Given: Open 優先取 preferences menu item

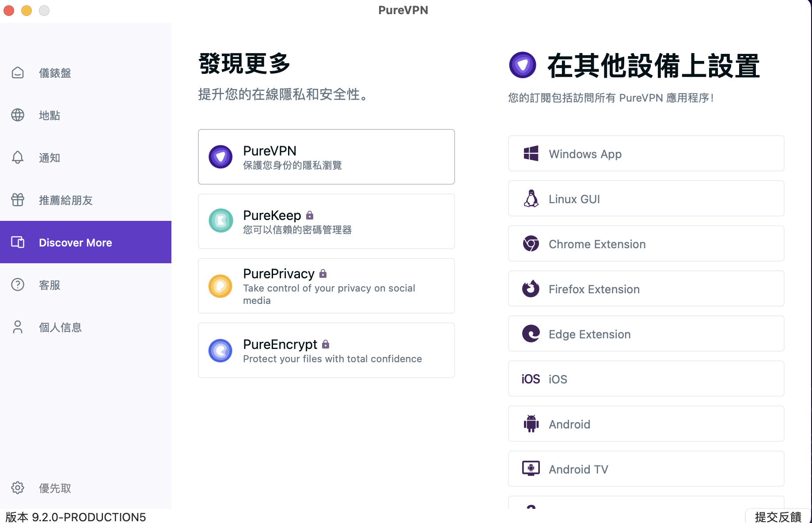Looking at the screenshot, I should tap(86, 488).
